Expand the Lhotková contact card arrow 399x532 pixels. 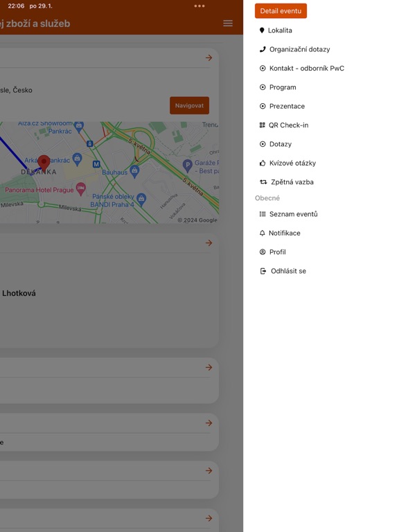(x=209, y=243)
